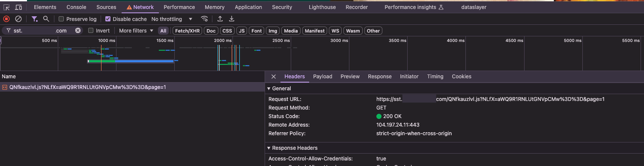Click the strict-origin-when-cross-origin policy value
Viewport: 644px width, 166px height.
coord(414,133)
